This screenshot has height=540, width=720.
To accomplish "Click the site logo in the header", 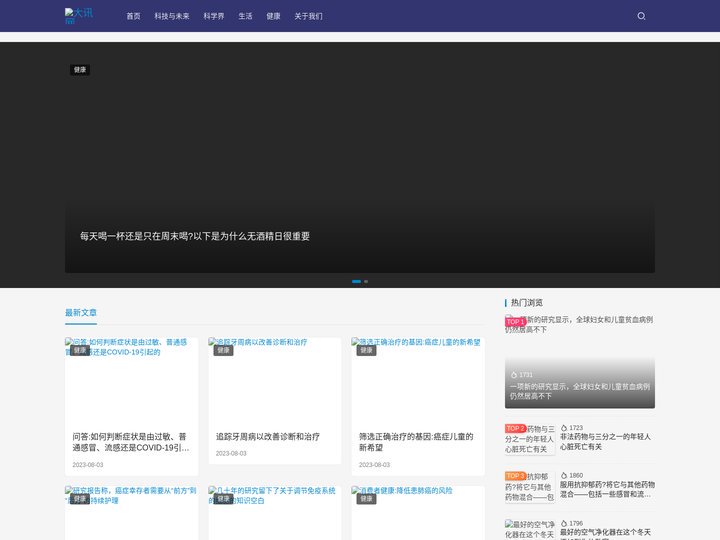I will click(79, 16).
